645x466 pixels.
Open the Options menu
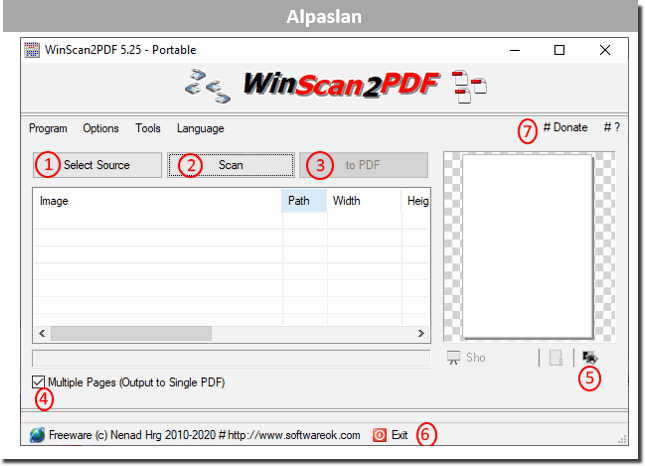[x=101, y=128]
